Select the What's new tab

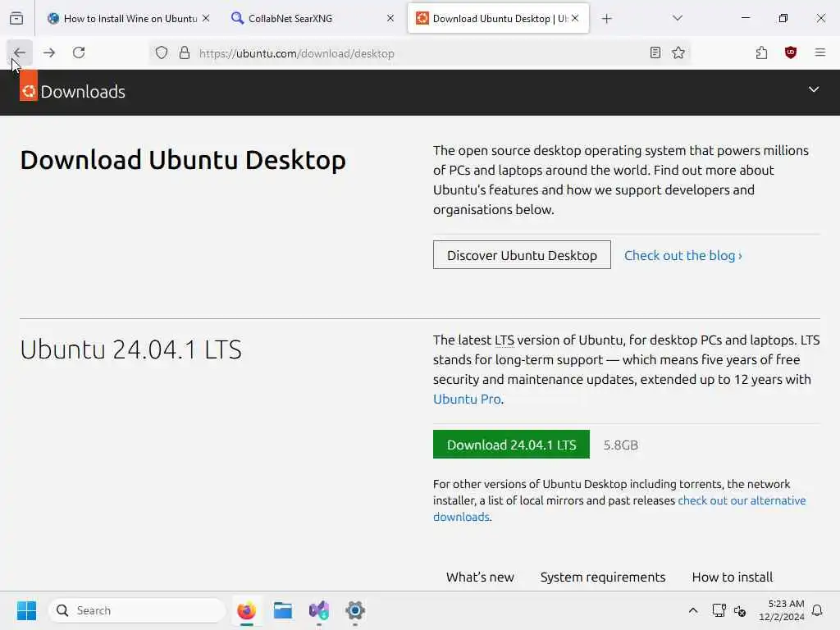[480, 577]
